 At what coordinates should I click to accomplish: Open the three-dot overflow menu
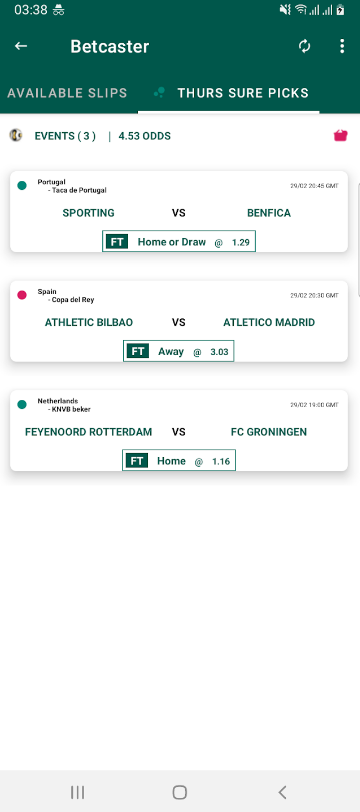342,46
